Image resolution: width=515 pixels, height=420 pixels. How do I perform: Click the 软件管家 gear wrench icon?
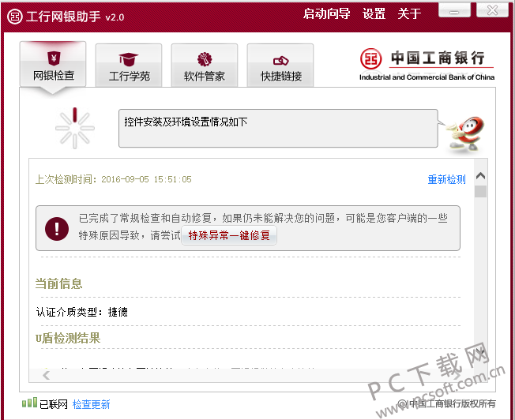pos(205,59)
